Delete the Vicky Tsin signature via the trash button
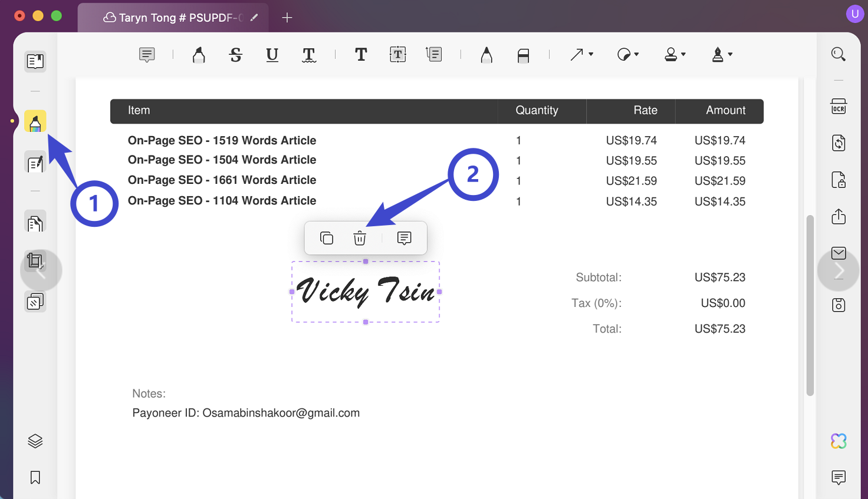This screenshot has width=868, height=499. click(x=360, y=238)
